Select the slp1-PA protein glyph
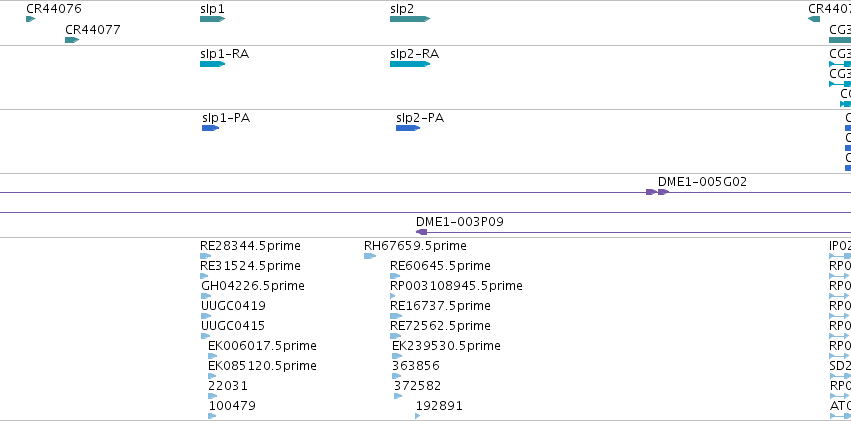 click(x=211, y=128)
